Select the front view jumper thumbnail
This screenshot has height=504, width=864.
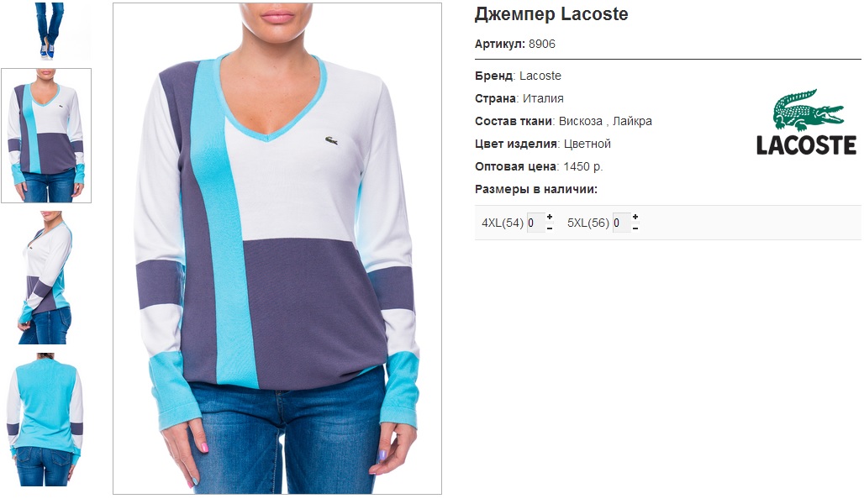(46, 135)
